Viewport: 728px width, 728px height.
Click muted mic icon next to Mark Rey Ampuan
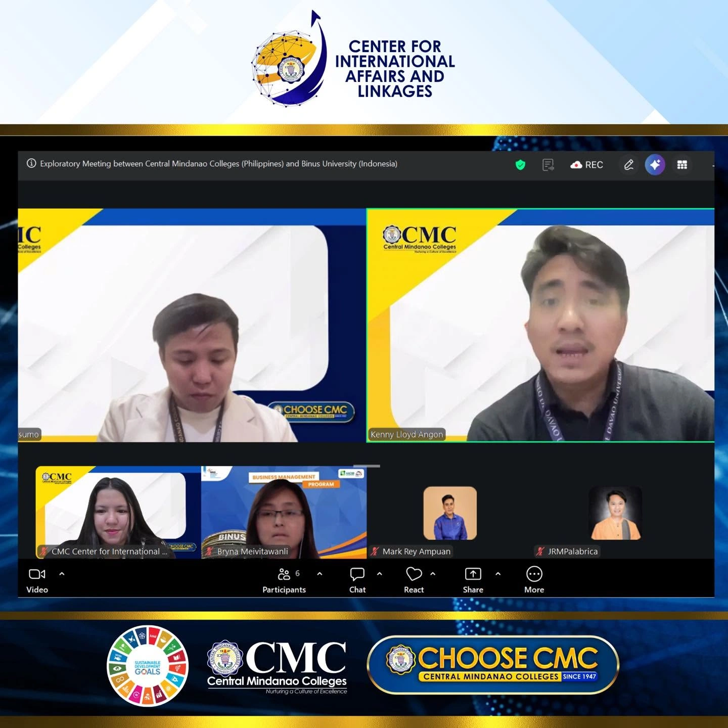point(375,551)
